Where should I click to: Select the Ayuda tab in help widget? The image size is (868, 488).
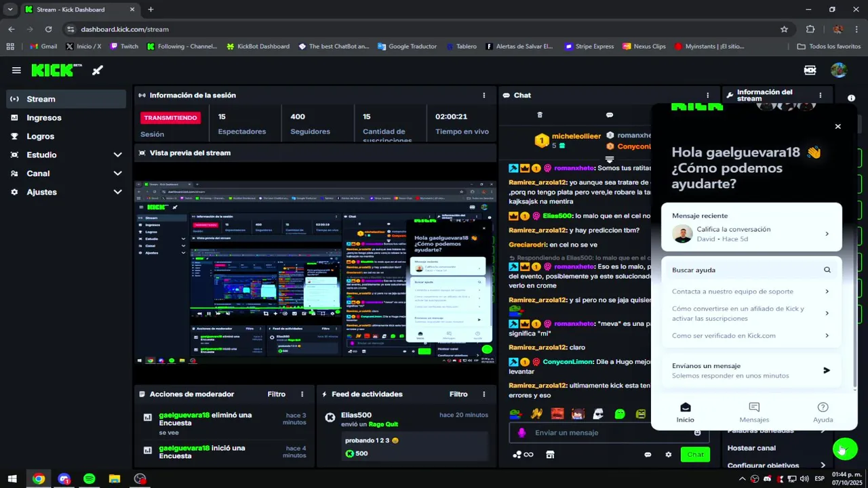pyautogui.click(x=823, y=411)
